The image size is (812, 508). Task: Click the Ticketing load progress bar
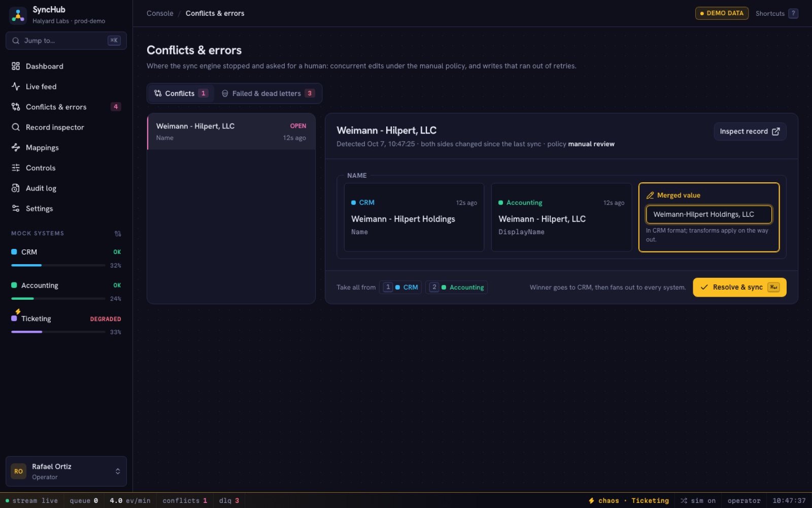pos(58,332)
